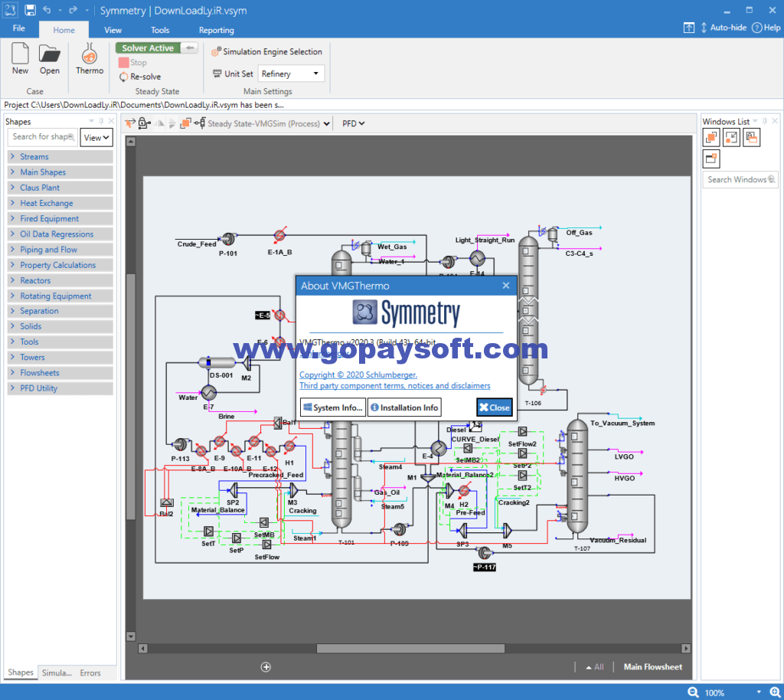Switch to the Errors bottom tab

click(x=90, y=673)
